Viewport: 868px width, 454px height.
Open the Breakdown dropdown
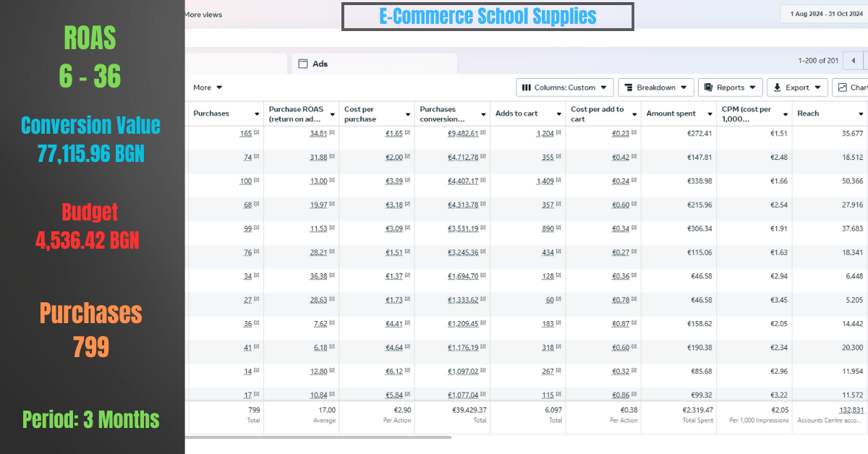point(656,87)
